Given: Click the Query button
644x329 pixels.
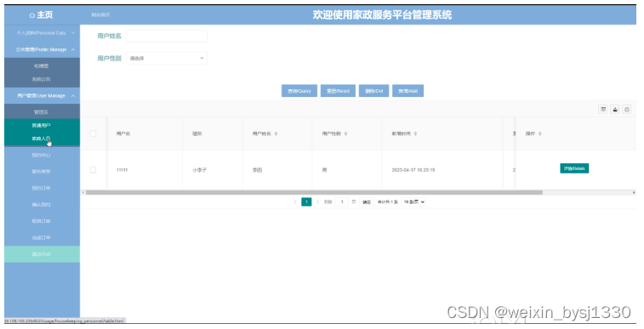Looking at the screenshot, I should point(299,91).
